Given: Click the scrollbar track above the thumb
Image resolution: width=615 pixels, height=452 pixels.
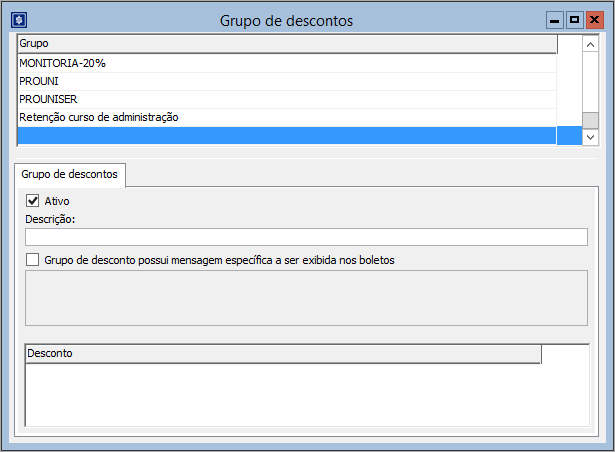Looking at the screenshot, I should [x=590, y=80].
